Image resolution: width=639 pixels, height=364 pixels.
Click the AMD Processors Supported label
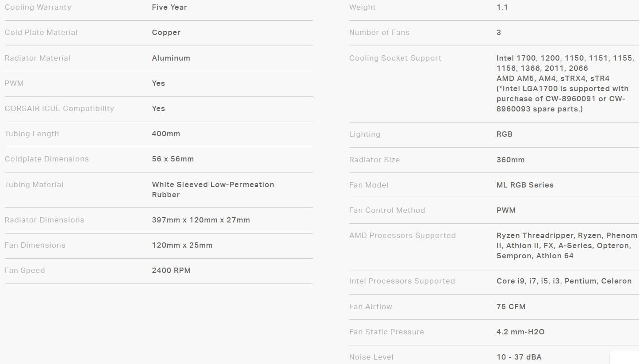pos(402,235)
